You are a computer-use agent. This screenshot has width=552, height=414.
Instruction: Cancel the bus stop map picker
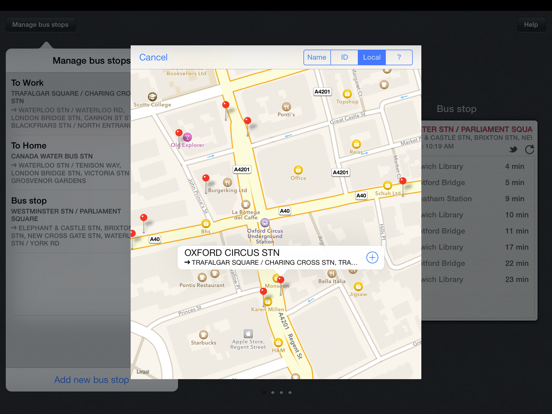click(x=153, y=57)
